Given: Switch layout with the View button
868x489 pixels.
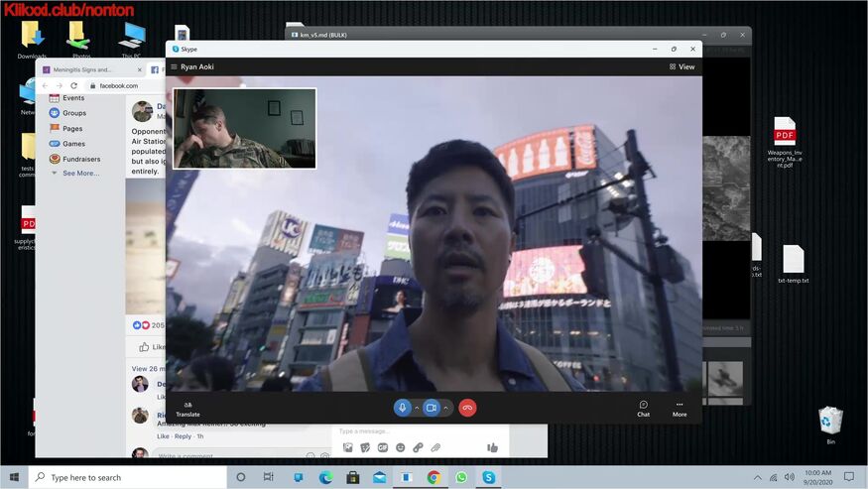Looking at the screenshot, I should [682, 66].
